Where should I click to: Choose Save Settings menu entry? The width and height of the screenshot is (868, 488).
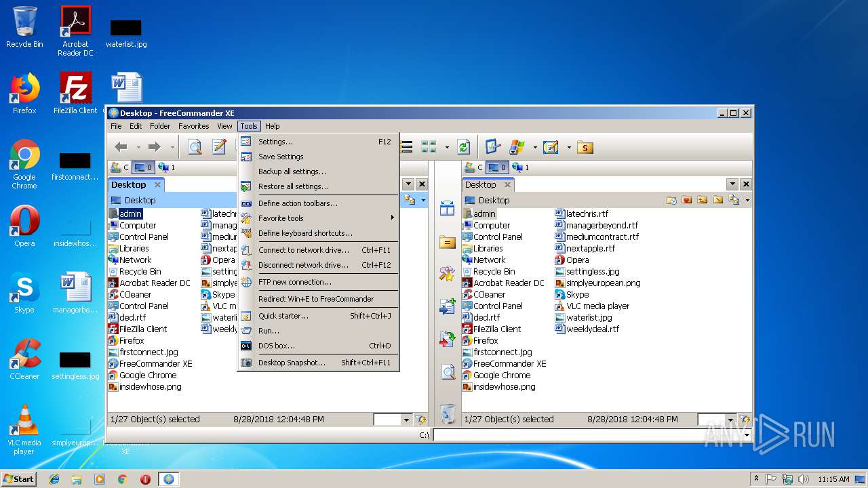(x=318, y=157)
